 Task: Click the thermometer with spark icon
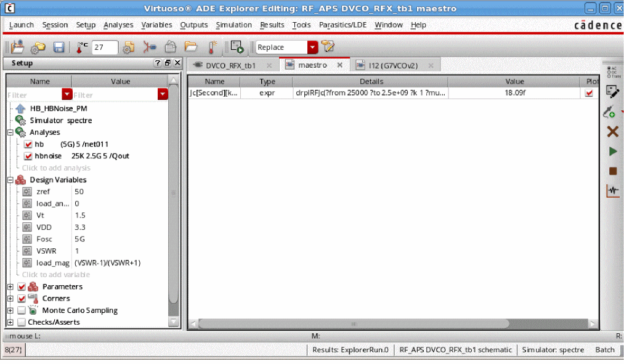pyautogui.click(x=212, y=47)
